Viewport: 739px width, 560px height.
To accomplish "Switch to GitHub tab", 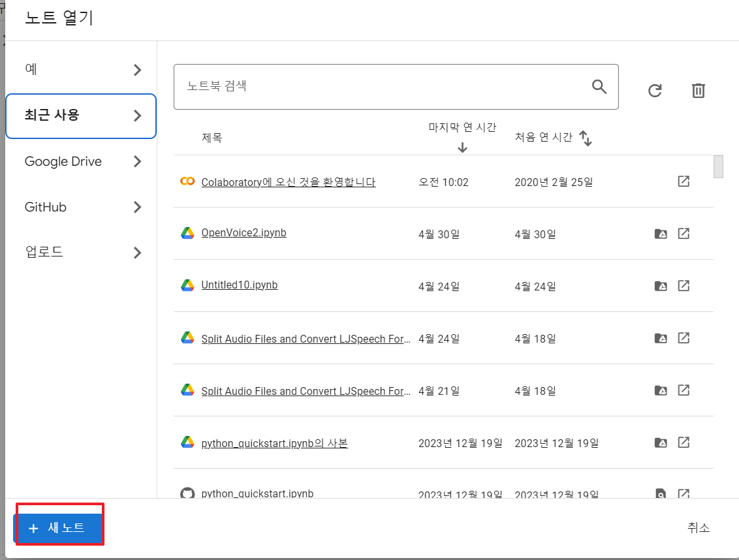I will pyautogui.click(x=80, y=208).
